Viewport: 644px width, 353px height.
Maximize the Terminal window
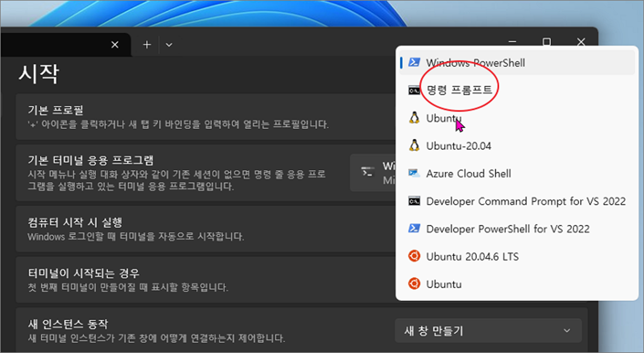pos(547,42)
